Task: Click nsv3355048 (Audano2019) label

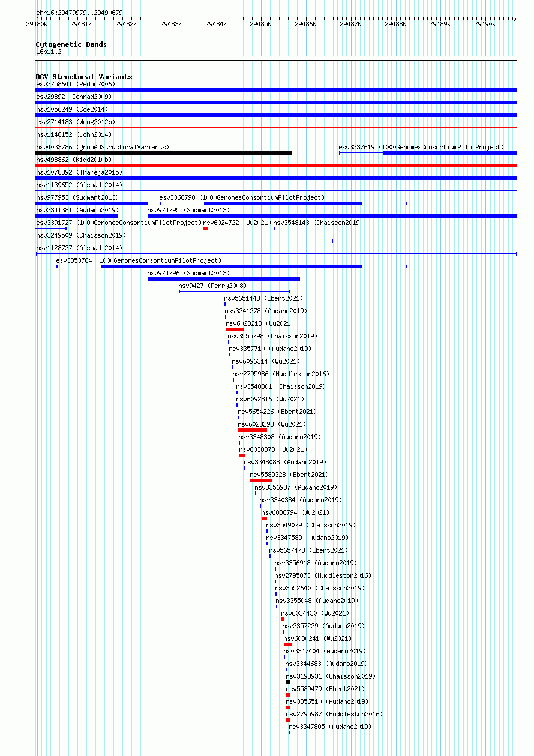Action: point(317,601)
